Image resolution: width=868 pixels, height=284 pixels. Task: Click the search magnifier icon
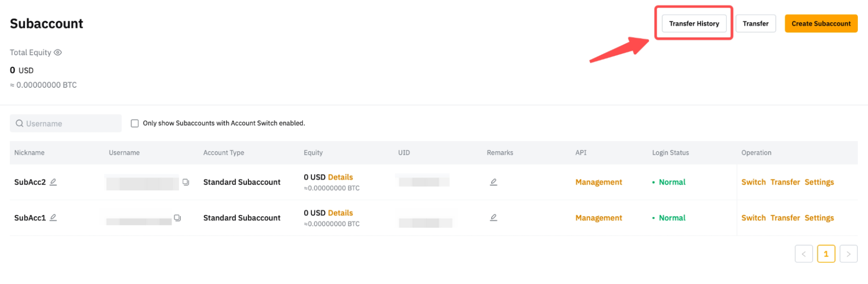19,123
